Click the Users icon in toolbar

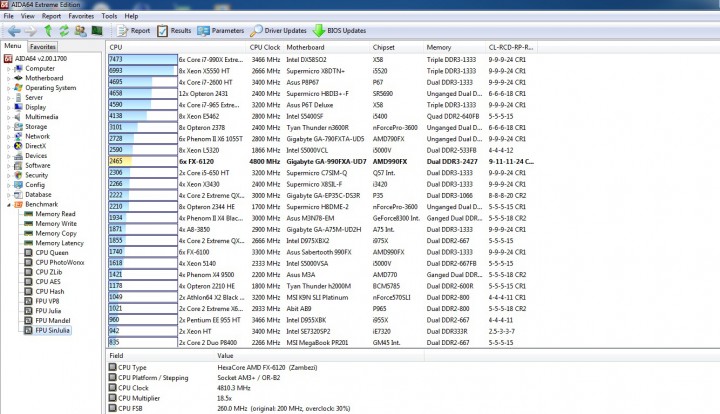[80, 31]
